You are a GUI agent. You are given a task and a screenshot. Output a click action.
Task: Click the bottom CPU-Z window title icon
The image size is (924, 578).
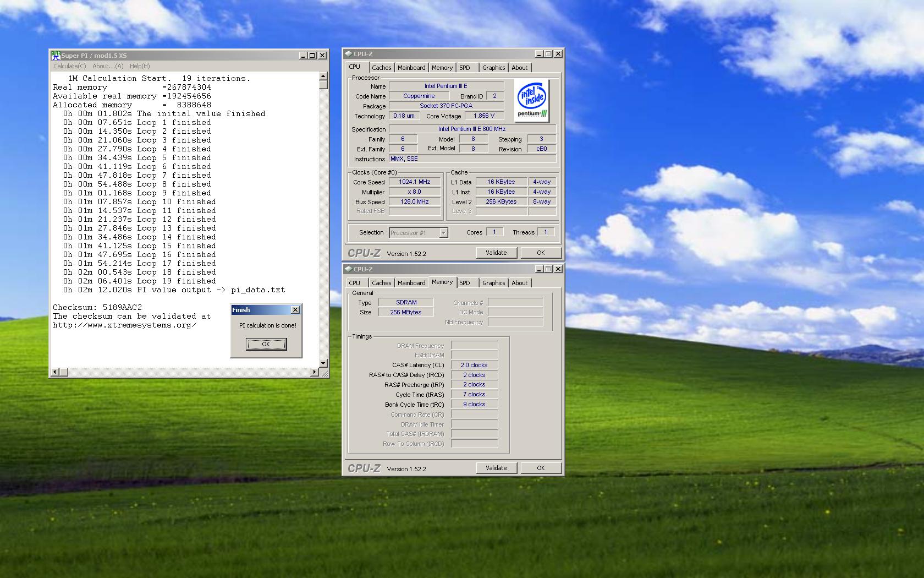tap(349, 269)
